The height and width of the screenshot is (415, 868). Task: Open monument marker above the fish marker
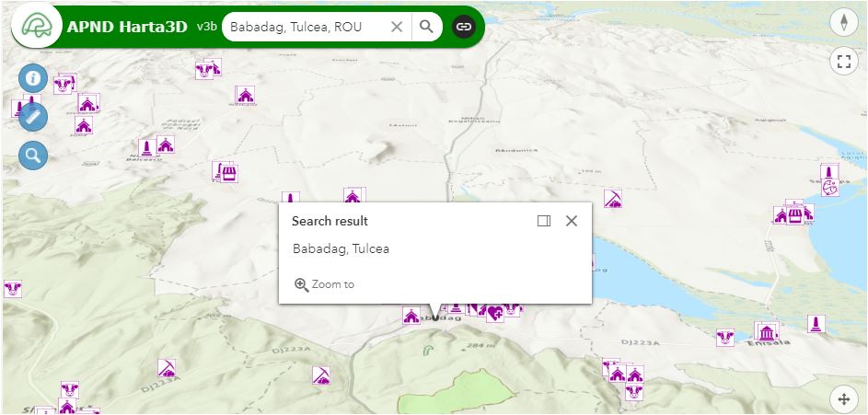[829, 171]
